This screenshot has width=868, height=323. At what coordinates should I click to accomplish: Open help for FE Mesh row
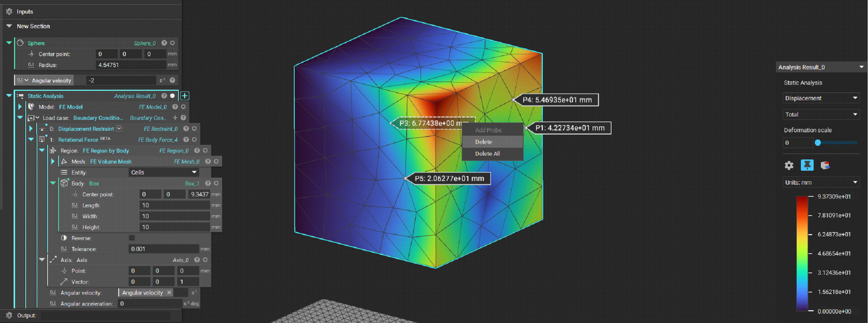[x=208, y=161]
